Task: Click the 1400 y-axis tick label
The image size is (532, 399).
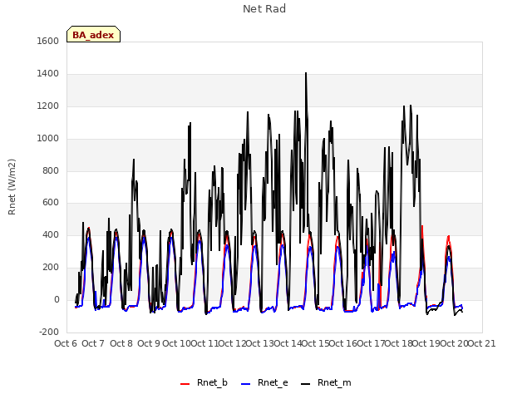Action: pyautogui.click(x=48, y=74)
